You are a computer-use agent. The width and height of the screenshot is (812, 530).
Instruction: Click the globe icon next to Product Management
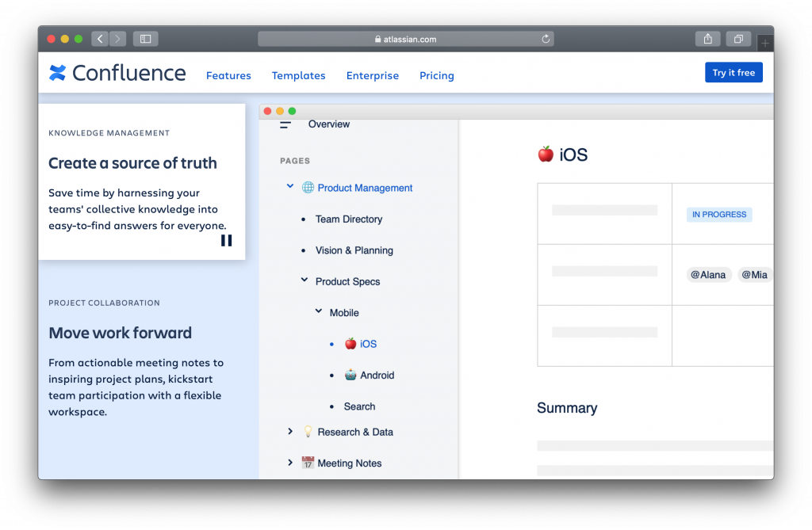(x=308, y=188)
